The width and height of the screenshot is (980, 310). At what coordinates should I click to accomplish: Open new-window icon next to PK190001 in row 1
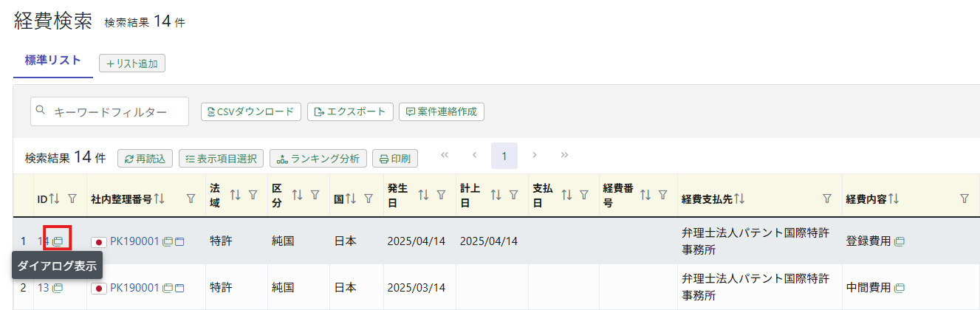click(x=179, y=241)
